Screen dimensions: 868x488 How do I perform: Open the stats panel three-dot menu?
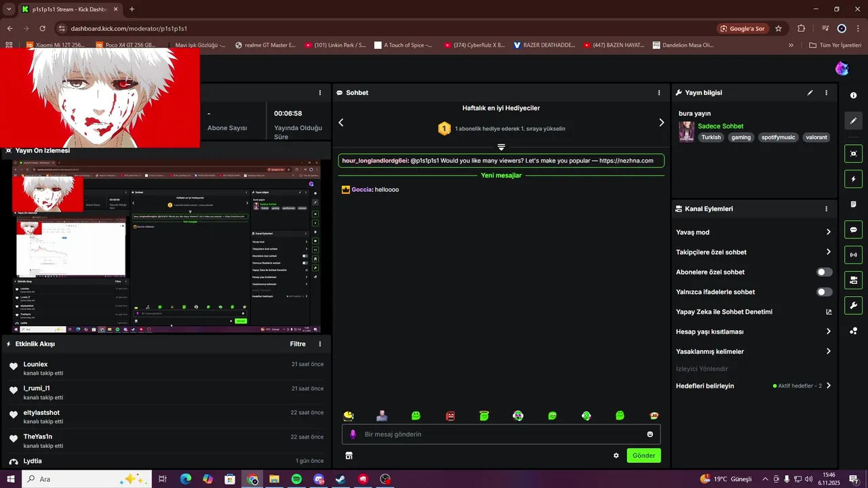(x=320, y=93)
